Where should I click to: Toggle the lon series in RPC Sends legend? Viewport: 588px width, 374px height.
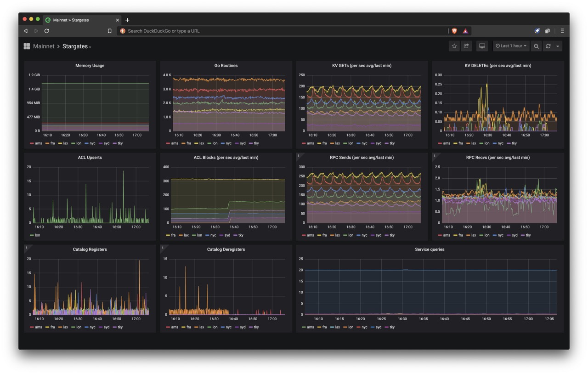click(x=351, y=235)
